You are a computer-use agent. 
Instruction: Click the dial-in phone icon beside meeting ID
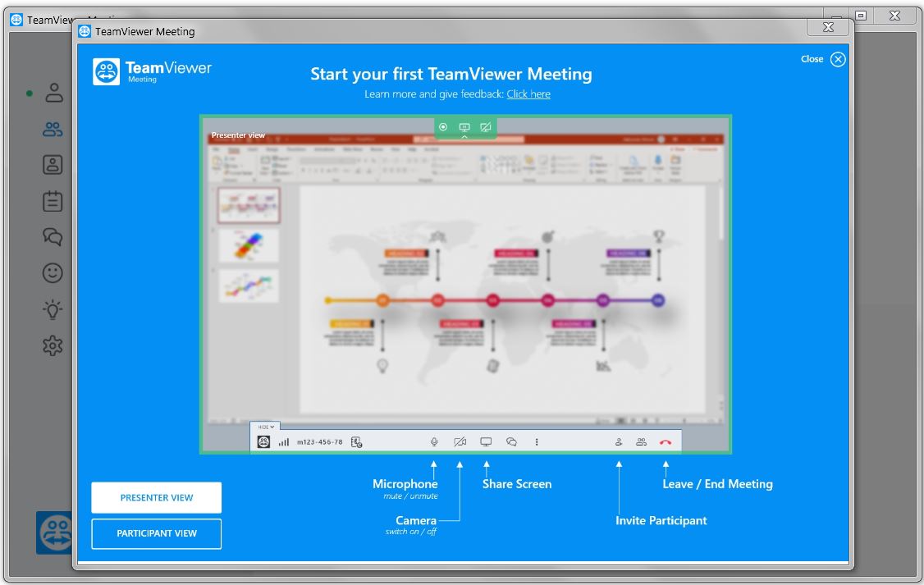[x=356, y=442]
